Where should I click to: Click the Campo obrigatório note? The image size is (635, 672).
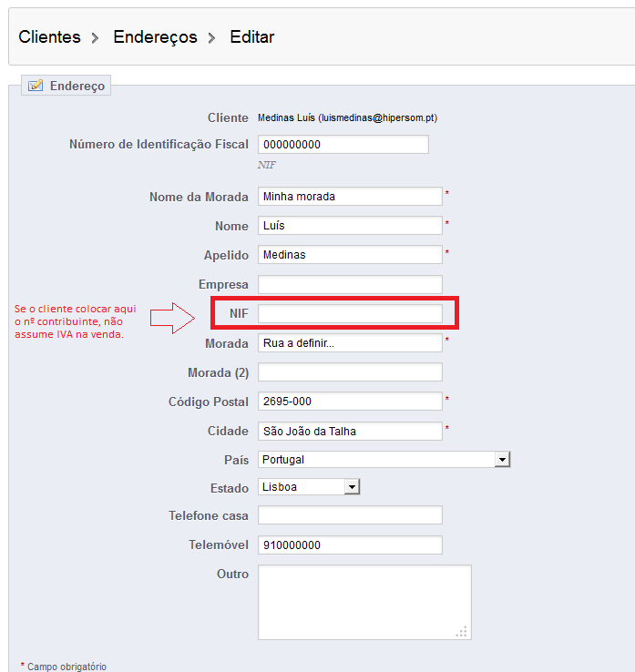(64, 667)
